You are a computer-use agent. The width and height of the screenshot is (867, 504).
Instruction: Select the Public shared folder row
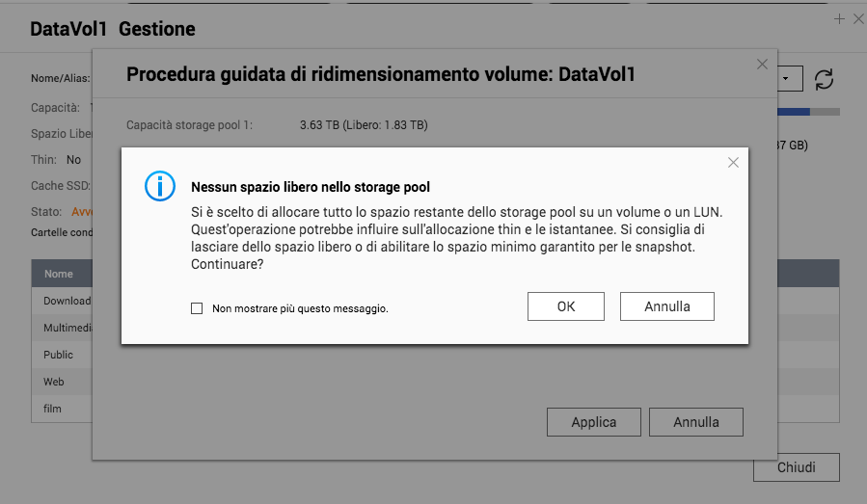pyautogui.click(x=59, y=355)
